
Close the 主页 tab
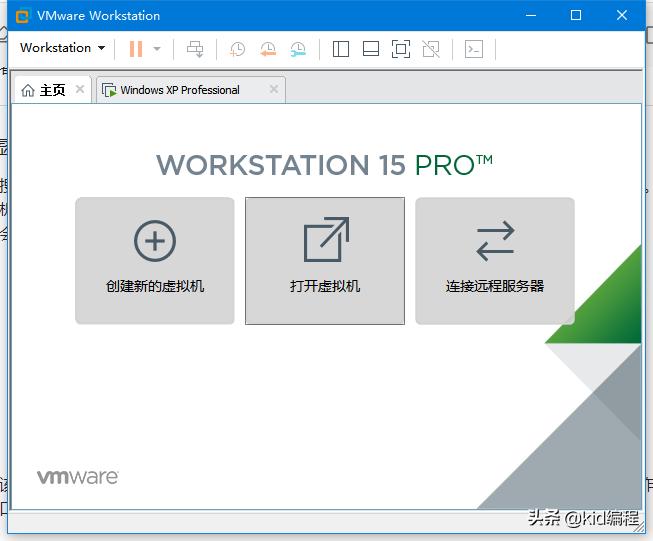(x=80, y=89)
